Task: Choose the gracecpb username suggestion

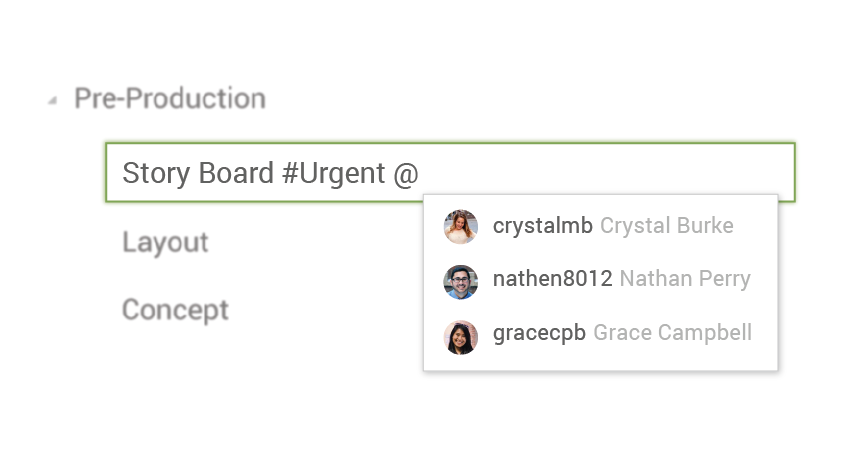Action: click(539, 333)
